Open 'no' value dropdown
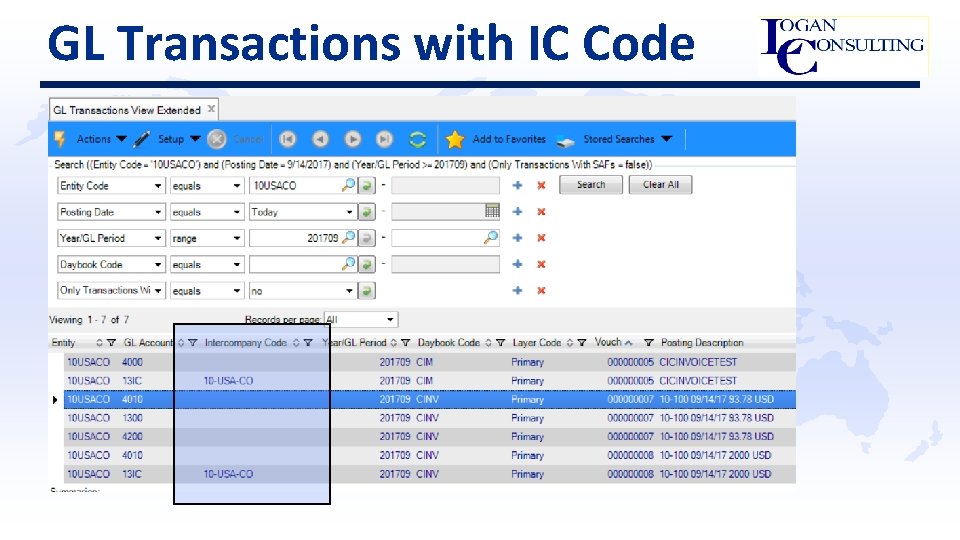The width and height of the screenshot is (960, 540). click(x=349, y=291)
